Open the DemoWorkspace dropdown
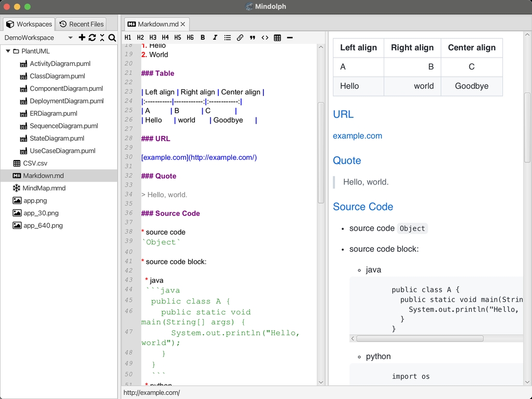The width and height of the screenshot is (532, 399). point(71,38)
